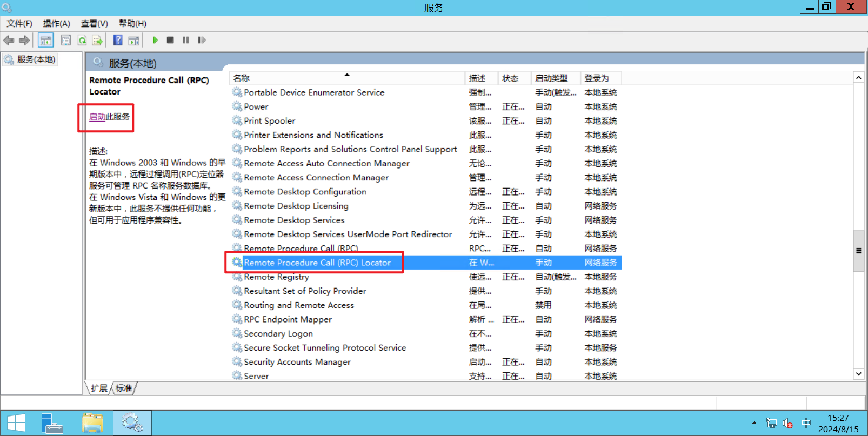Sort by the 描述 column header
This screenshot has width=868, height=436.
click(x=481, y=78)
